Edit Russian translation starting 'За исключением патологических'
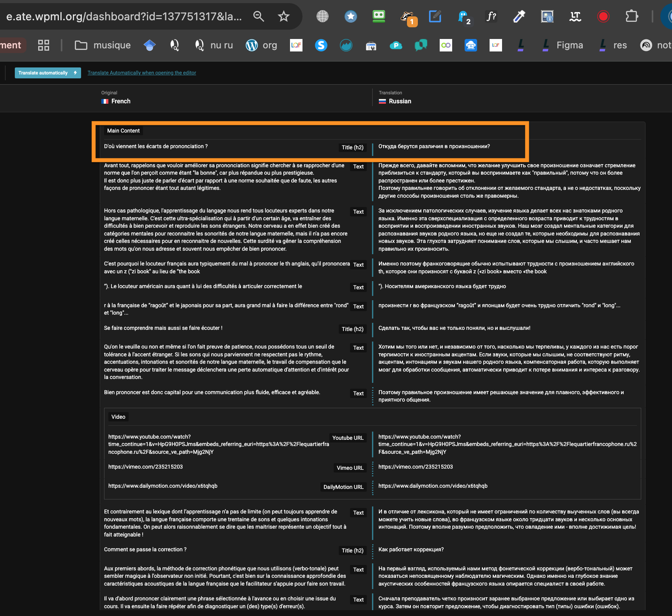This screenshot has width=672, height=616. [509, 230]
